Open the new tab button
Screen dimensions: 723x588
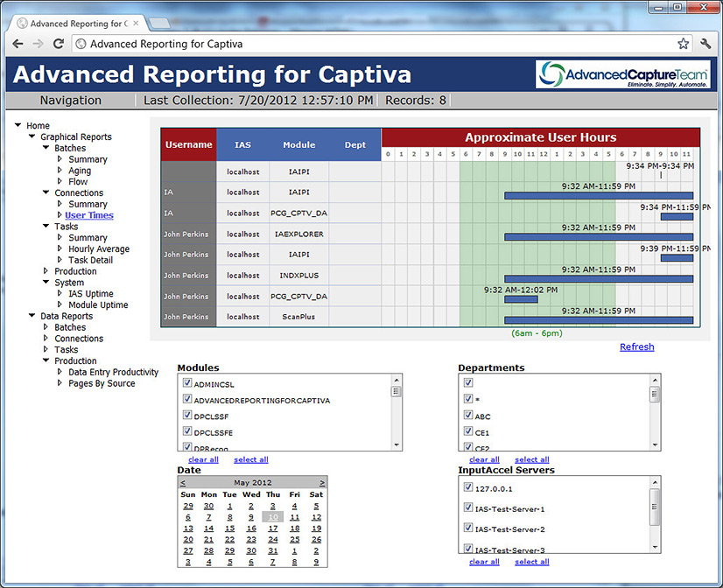[x=158, y=23]
